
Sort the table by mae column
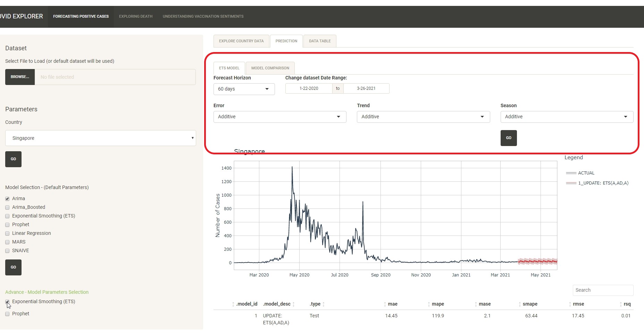pyautogui.click(x=392, y=304)
